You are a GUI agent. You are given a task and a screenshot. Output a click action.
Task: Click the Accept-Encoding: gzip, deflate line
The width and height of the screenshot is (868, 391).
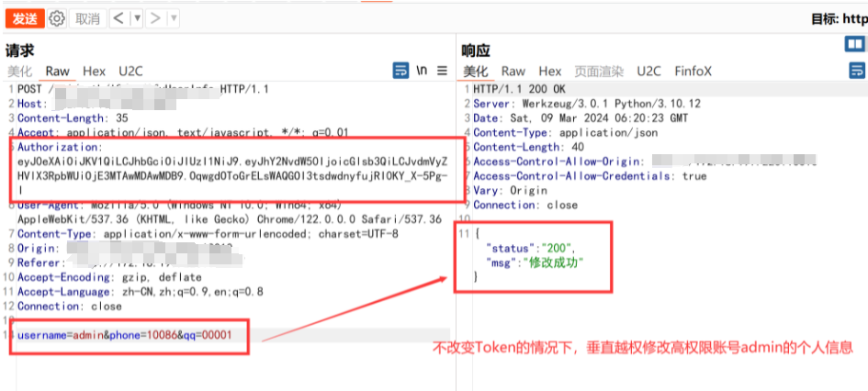109,277
